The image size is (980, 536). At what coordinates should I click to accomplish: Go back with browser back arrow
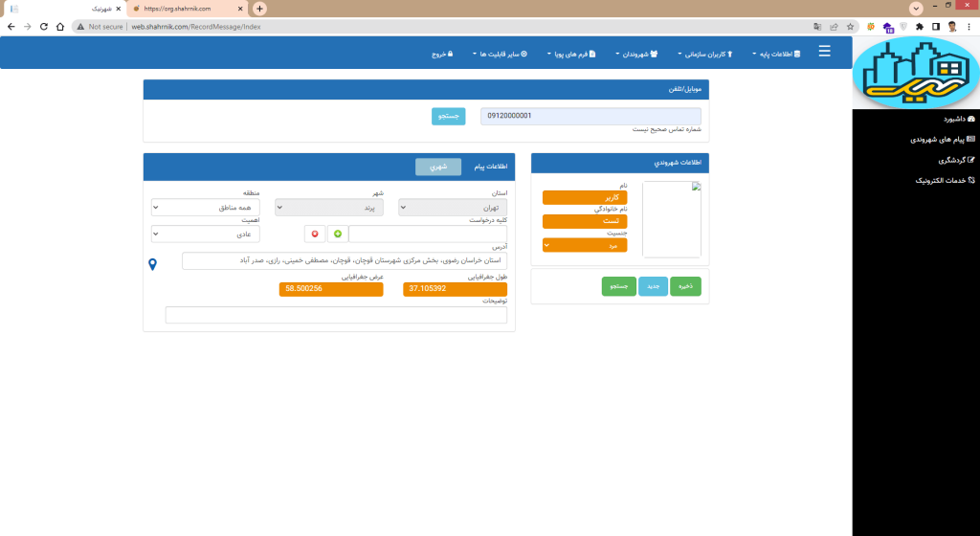11,27
